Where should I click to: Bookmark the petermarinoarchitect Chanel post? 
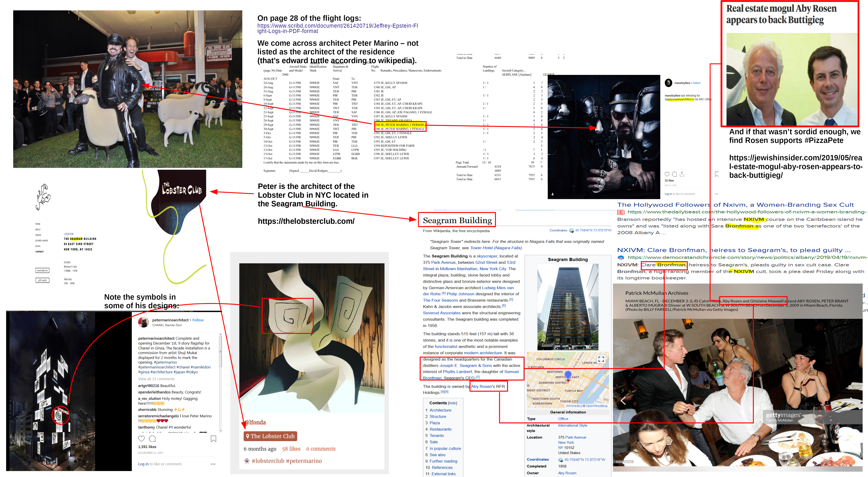213,439
